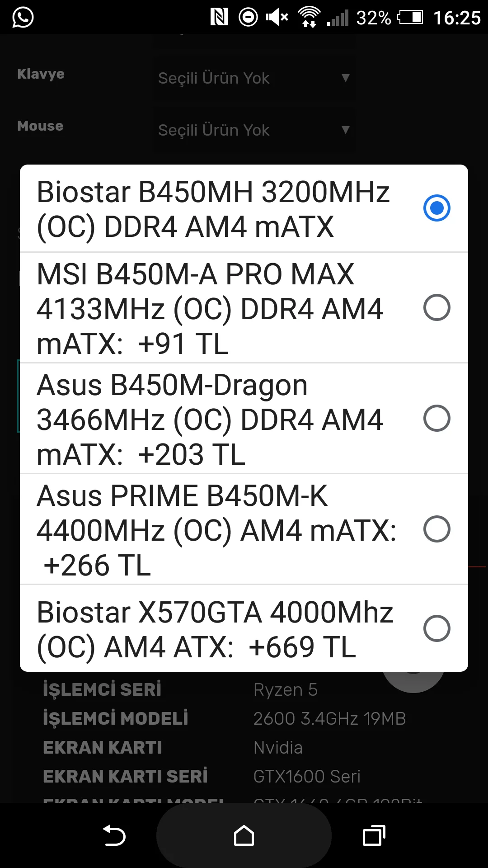The height and width of the screenshot is (868, 488).
Task: Tap the NFC status icon
Action: click(x=219, y=18)
